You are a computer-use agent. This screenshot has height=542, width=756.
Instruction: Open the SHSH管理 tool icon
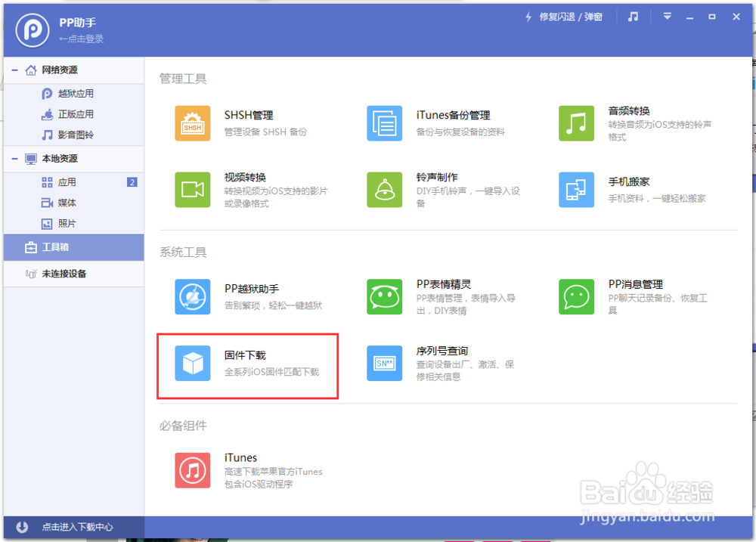pyautogui.click(x=192, y=122)
